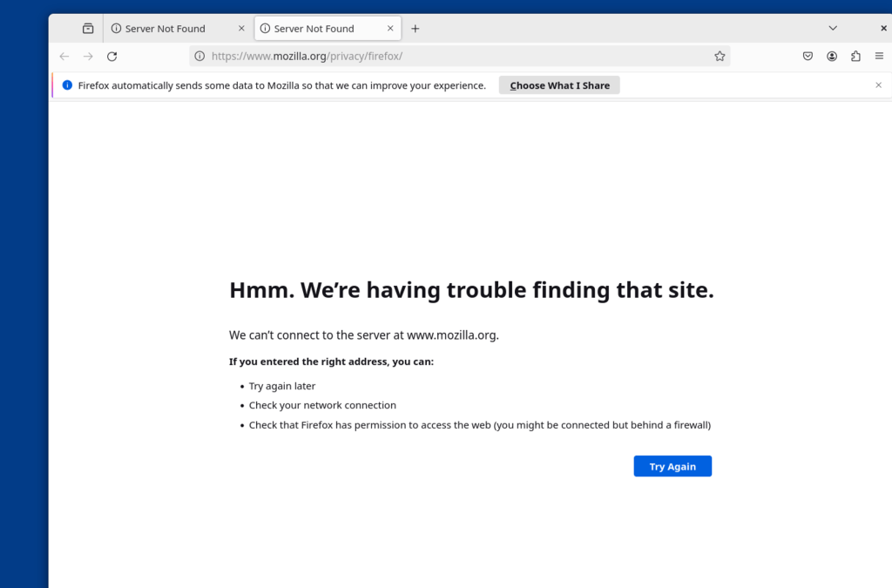
Task: Expand the list all tabs chevron
Action: [x=833, y=28]
